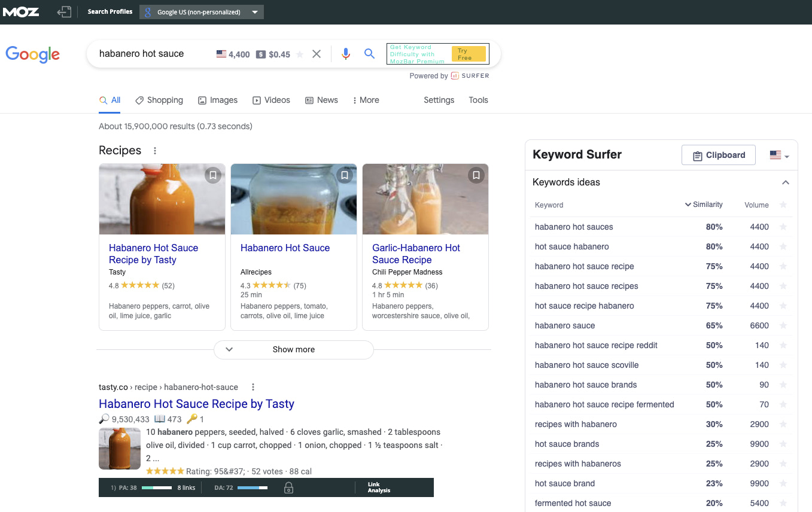The width and height of the screenshot is (812, 512).
Task: Open the Habanero Hot Sauce Recipe by Tasty link
Action: point(196,404)
